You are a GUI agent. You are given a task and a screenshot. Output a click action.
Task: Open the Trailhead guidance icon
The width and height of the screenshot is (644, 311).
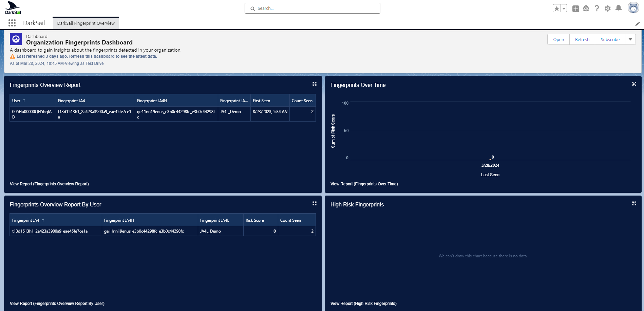(x=586, y=8)
